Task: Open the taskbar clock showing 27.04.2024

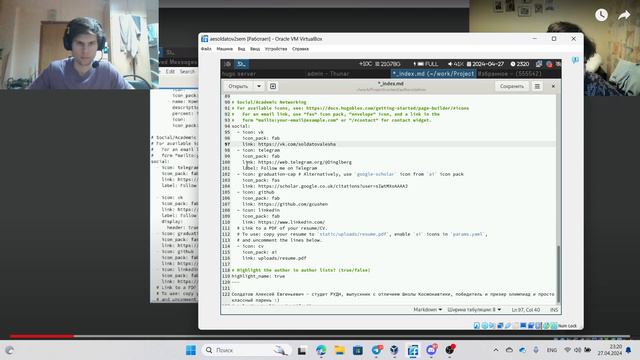Action: click(x=610, y=350)
